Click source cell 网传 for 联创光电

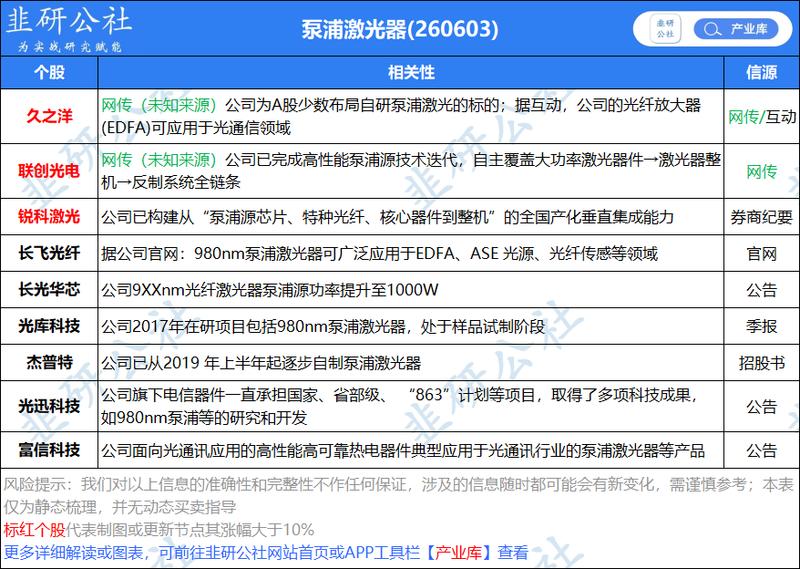click(x=761, y=171)
